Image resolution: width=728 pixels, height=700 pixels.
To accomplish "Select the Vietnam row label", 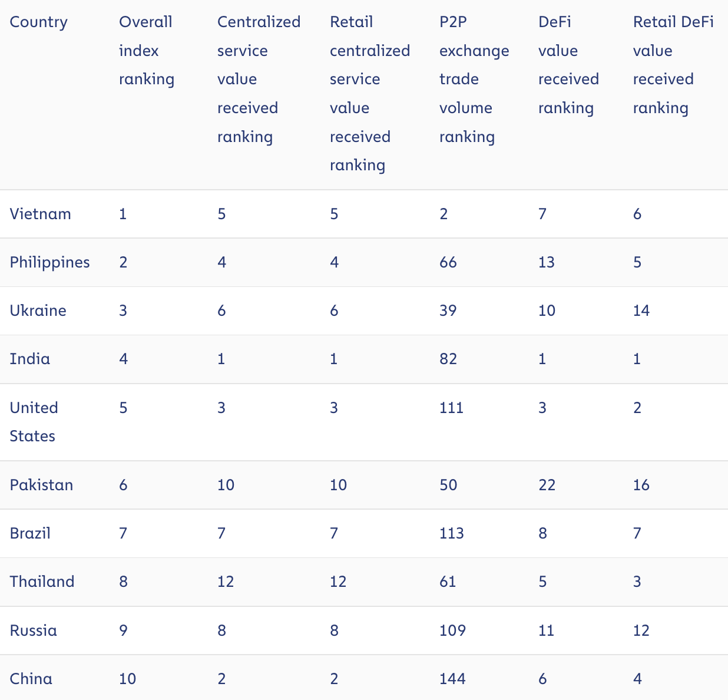I will (41, 214).
